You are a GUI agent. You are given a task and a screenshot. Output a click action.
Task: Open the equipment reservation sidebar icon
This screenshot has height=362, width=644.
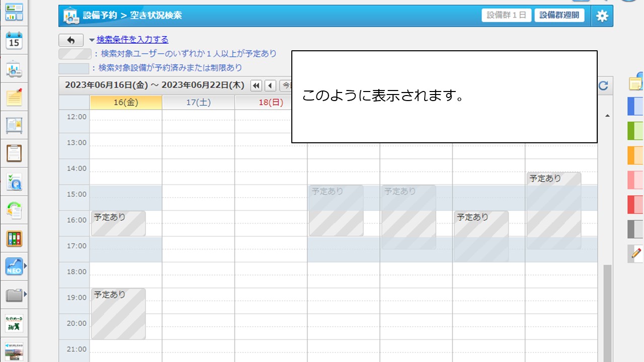[x=14, y=70]
